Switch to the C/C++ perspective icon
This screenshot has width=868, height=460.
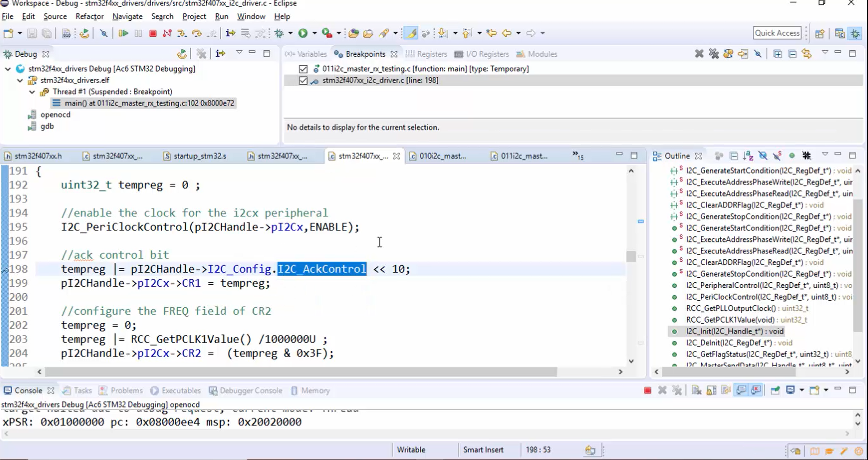(x=839, y=33)
